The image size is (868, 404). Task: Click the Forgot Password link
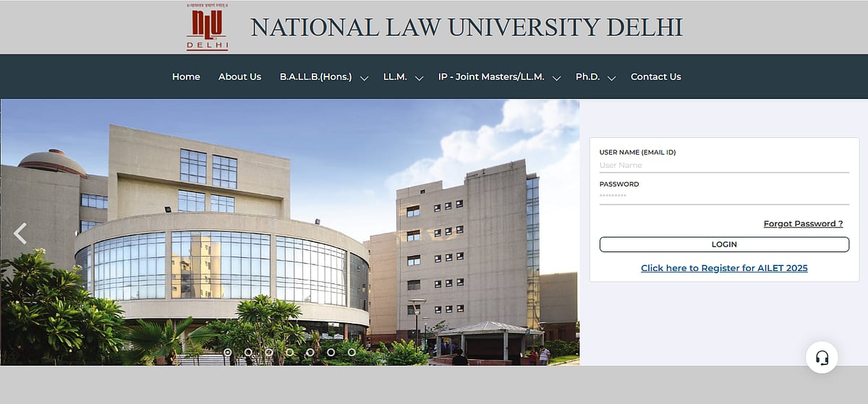click(803, 224)
